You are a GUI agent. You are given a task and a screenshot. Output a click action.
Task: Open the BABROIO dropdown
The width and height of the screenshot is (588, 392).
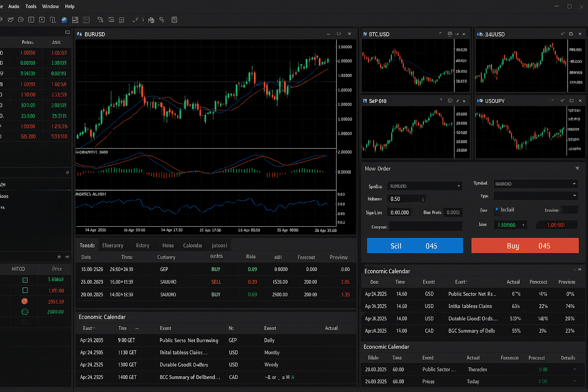(x=574, y=184)
